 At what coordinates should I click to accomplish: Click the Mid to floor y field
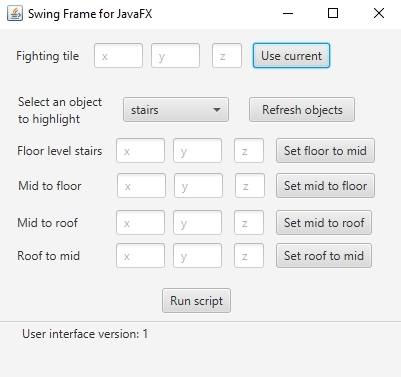pyautogui.click(x=198, y=186)
